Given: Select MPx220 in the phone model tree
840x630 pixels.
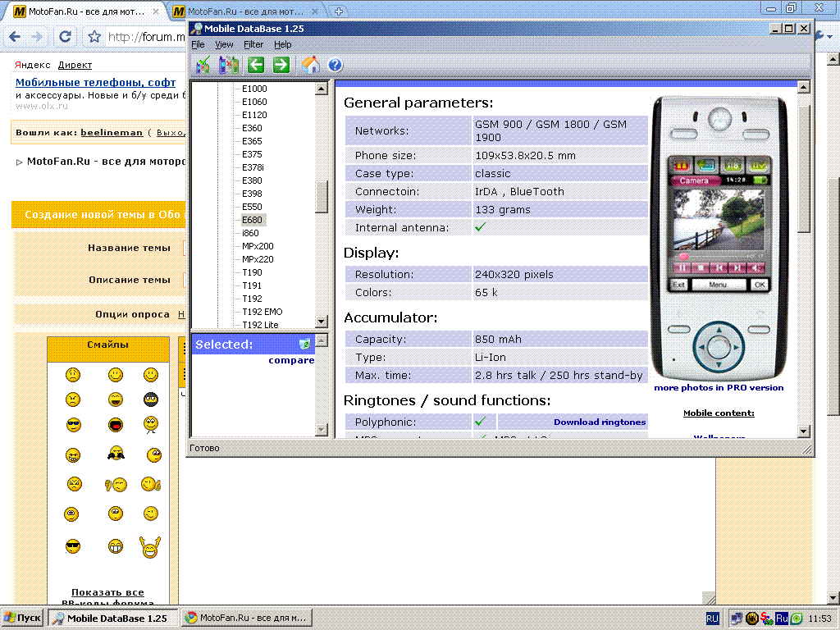Looking at the screenshot, I should [258, 259].
